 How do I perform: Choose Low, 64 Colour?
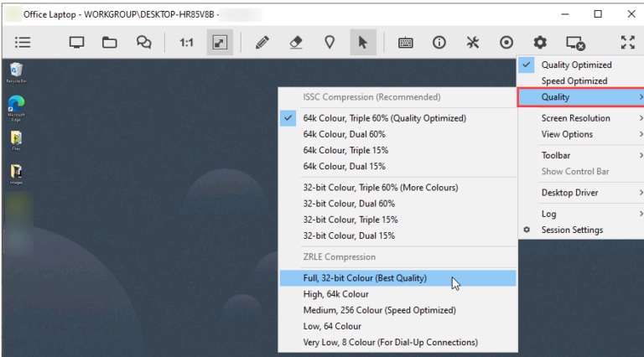(x=397, y=326)
